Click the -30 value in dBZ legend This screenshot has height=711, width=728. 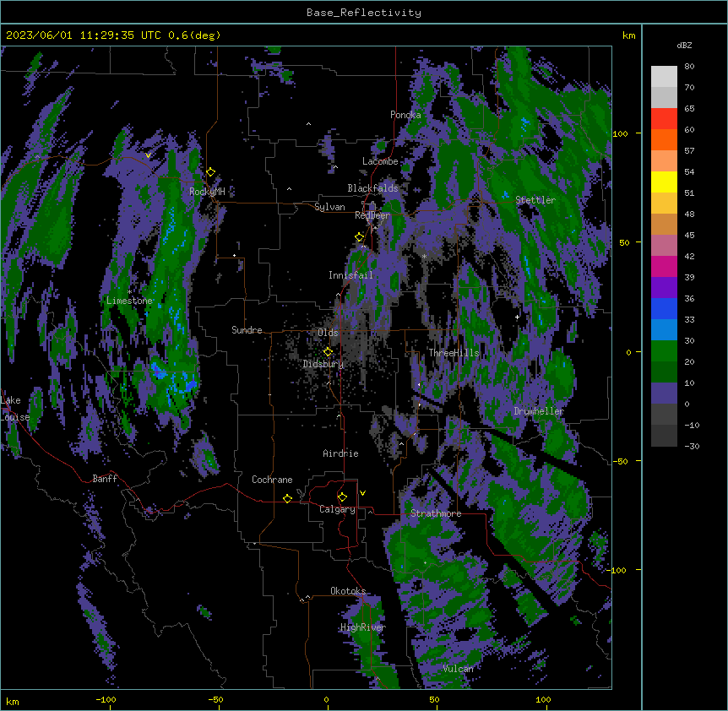tap(692, 446)
